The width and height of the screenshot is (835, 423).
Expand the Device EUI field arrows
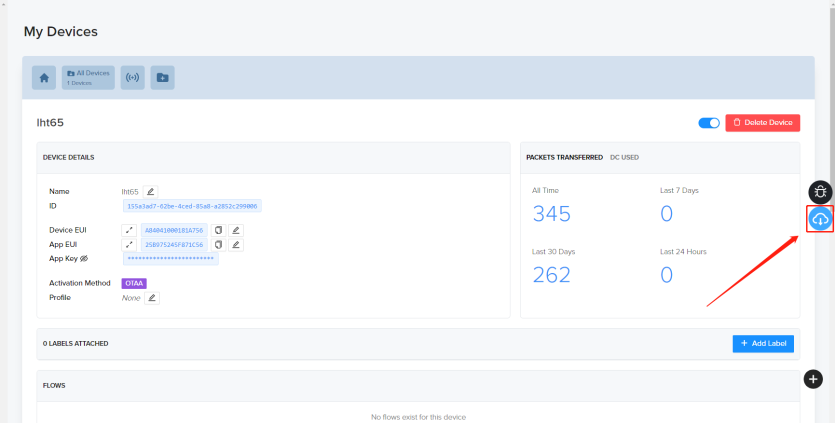[129, 230]
